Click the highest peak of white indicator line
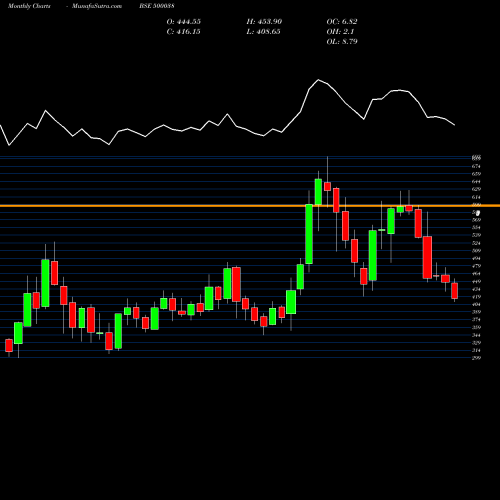Screen dimensions: 500x500 click(x=318, y=80)
